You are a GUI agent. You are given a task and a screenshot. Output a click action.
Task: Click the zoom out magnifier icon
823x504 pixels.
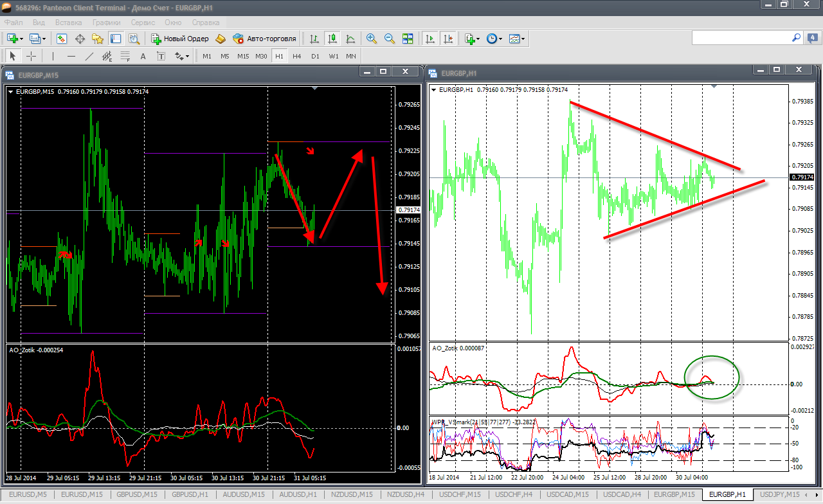coord(390,39)
